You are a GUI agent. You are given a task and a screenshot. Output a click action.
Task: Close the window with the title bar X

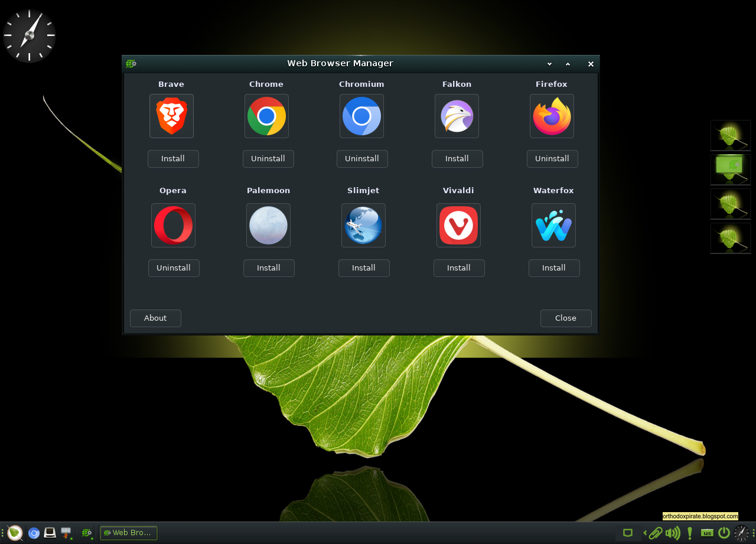coord(591,64)
